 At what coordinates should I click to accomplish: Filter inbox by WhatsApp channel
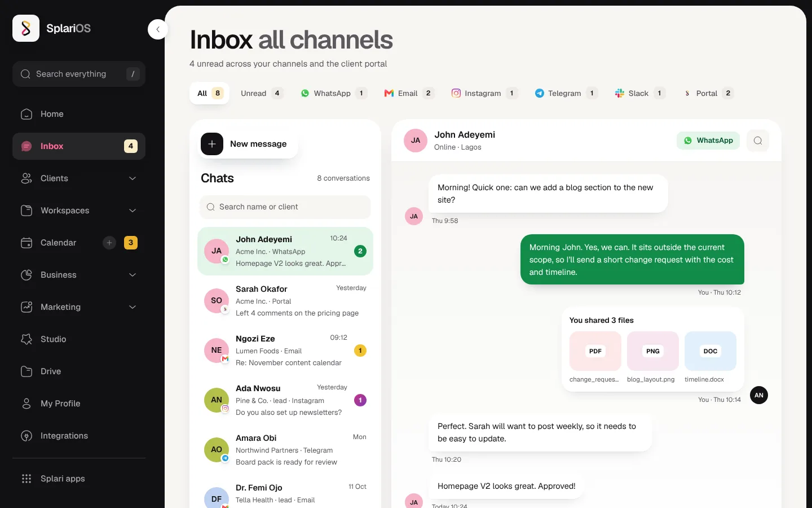pyautogui.click(x=334, y=93)
